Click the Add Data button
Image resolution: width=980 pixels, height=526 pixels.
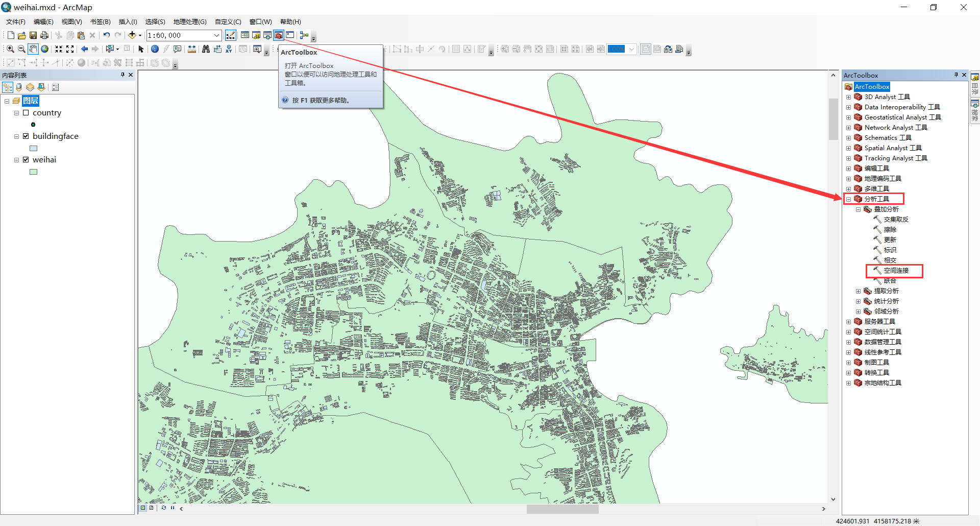pos(132,35)
